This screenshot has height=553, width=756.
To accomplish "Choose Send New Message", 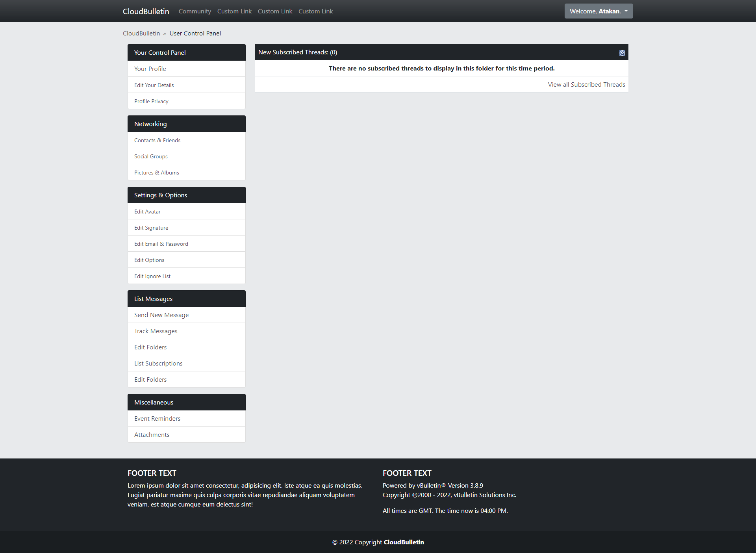I will (161, 315).
